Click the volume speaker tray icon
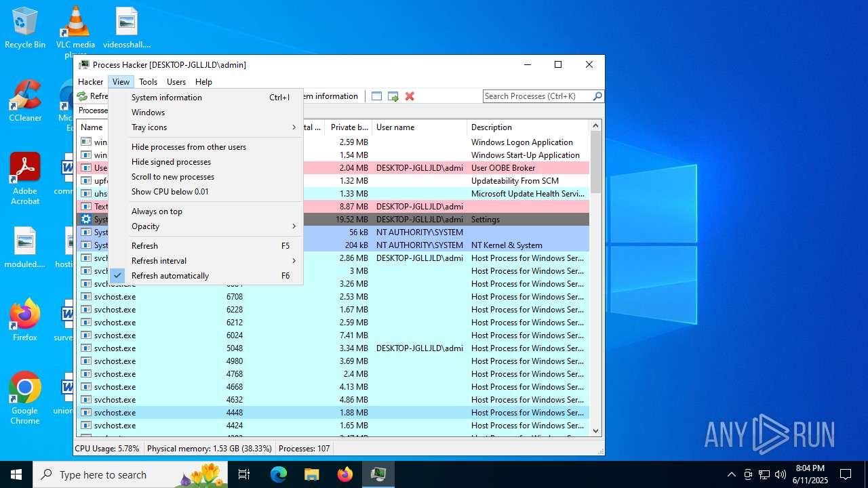Viewport: 868px width, 488px height. [781, 474]
